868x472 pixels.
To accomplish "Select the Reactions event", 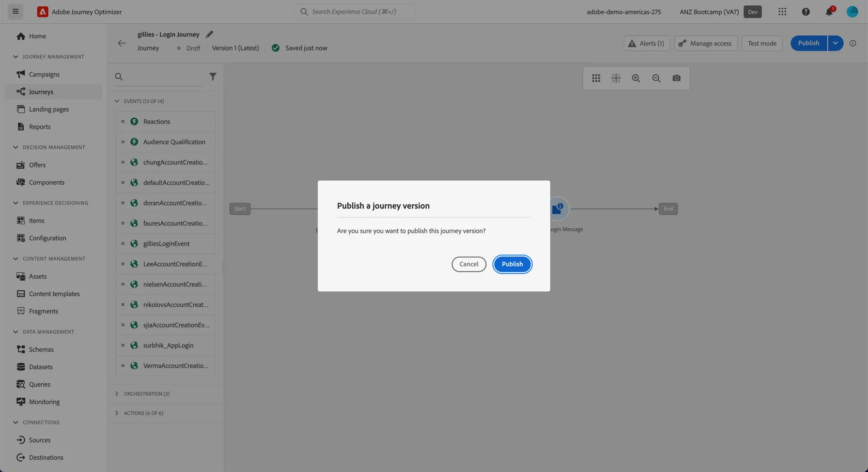I will pyautogui.click(x=165, y=122).
